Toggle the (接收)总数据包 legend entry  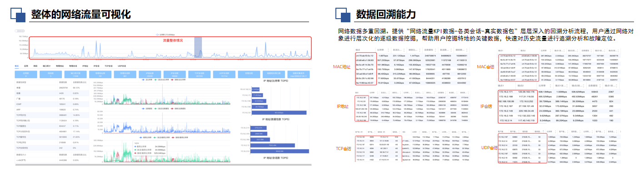click(x=178, y=109)
